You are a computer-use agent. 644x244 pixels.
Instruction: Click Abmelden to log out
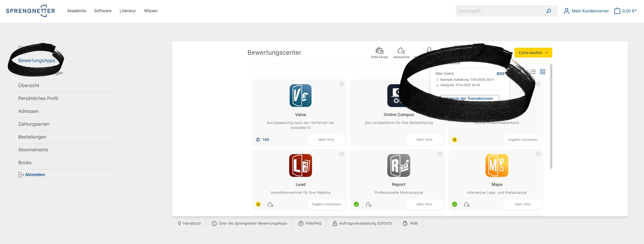click(35, 175)
